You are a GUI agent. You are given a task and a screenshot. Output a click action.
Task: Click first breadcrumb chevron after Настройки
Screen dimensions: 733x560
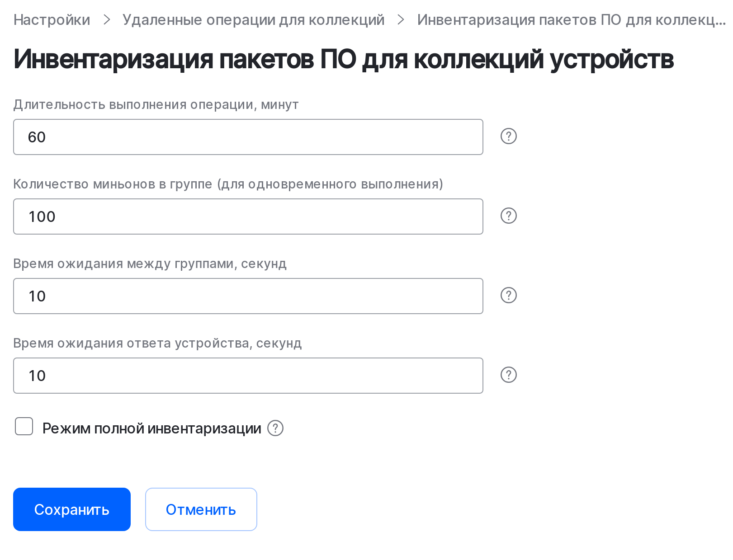click(x=107, y=19)
